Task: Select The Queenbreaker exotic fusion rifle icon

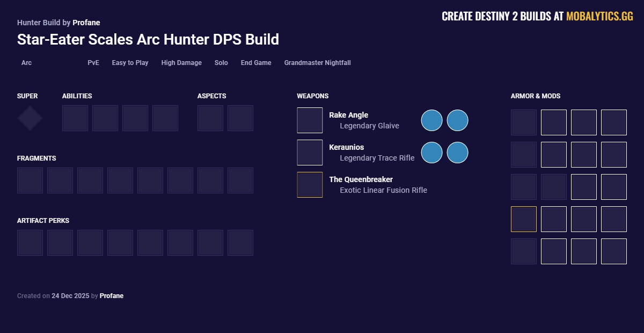Action: click(x=310, y=184)
